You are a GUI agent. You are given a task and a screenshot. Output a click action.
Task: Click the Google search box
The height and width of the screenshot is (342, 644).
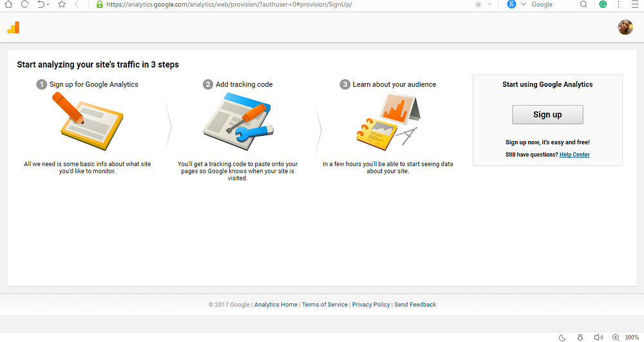[553, 5]
